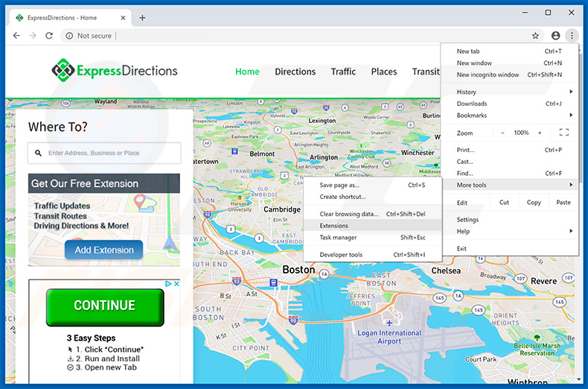
Task: Click the Add Extension button
Action: (x=104, y=250)
